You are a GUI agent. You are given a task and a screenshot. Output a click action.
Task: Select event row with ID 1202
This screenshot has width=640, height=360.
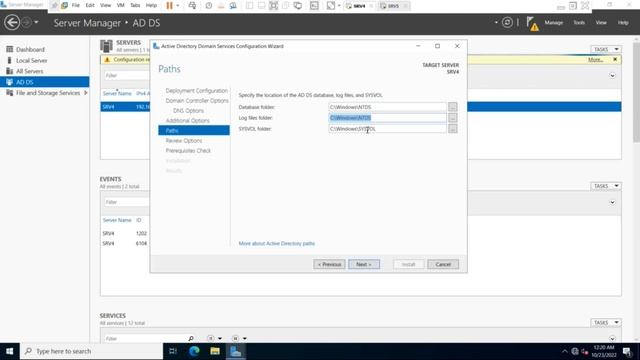[125, 233]
